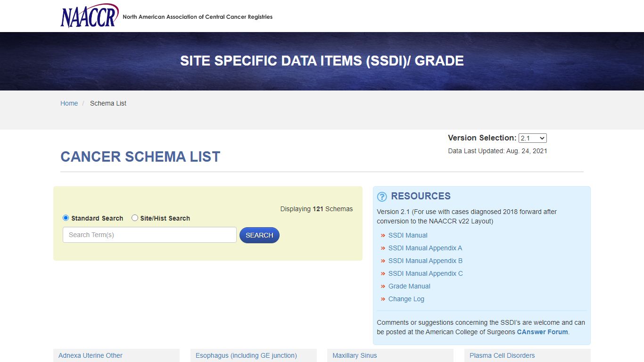Open the SSDI Manual link
Screen dimensions: 644x362
click(x=408, y=235)
